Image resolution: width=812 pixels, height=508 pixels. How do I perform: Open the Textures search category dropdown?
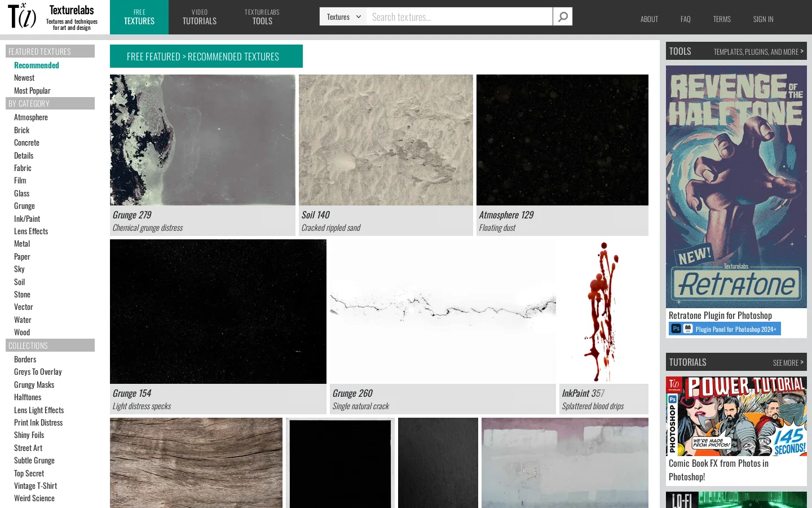tap(343, 17)
